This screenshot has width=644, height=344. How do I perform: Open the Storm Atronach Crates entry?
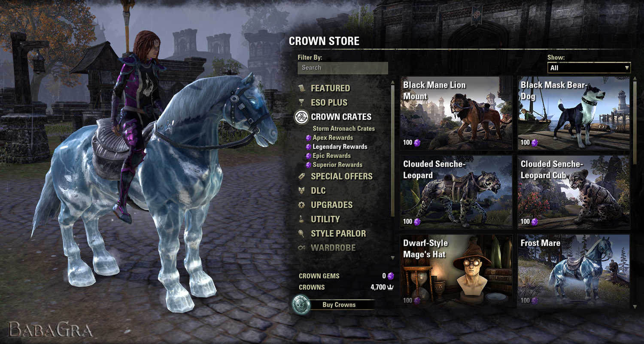[x=343, y=129]
